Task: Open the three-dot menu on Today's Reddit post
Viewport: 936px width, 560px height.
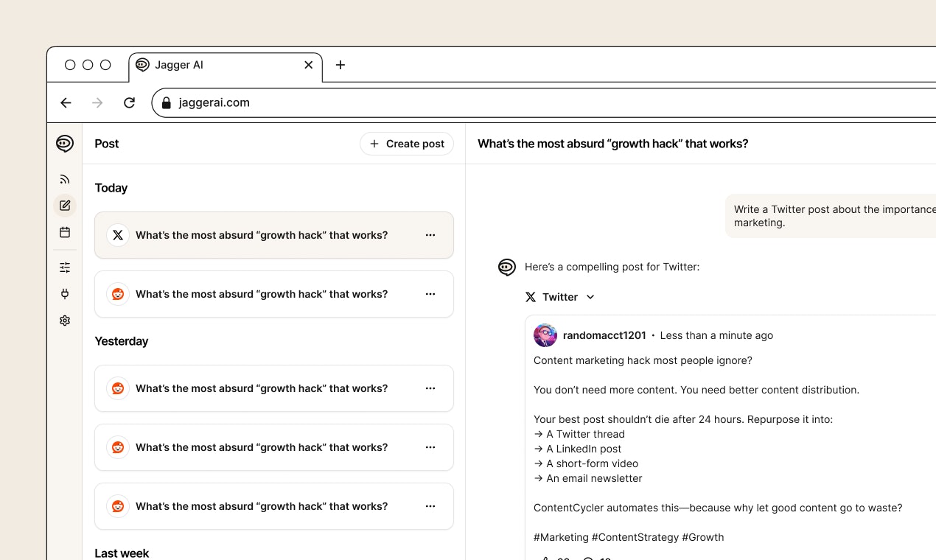Action: pos(430,294)
